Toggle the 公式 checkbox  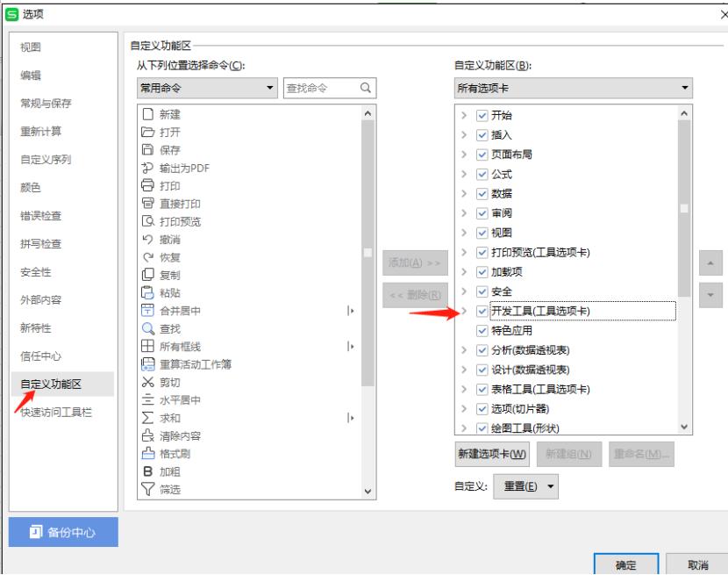(482, 174)
